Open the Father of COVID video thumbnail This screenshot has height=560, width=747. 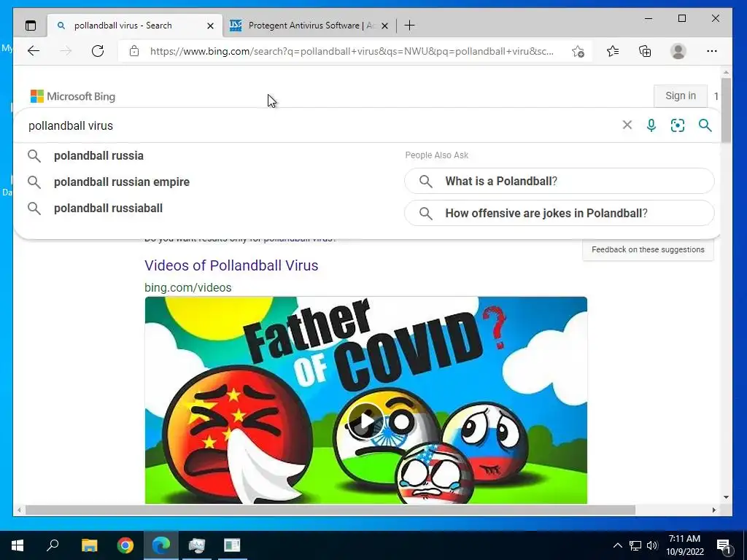click(366, 400)
